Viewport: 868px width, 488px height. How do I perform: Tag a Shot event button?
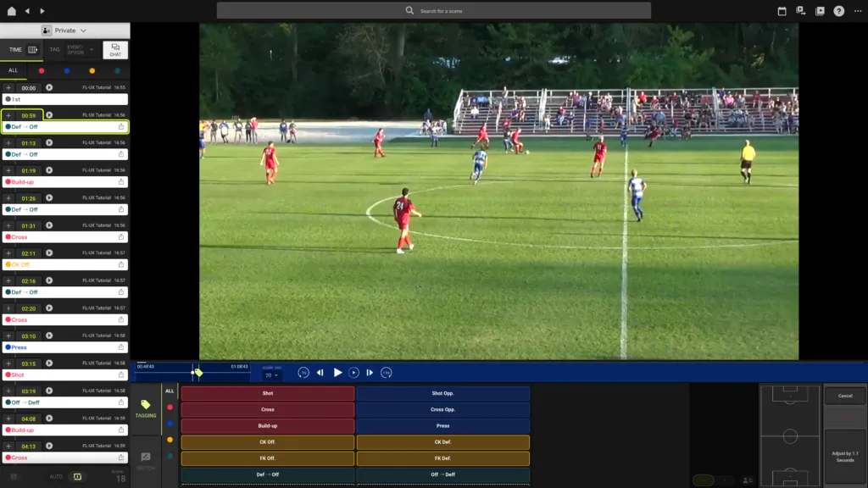(x=267, y=393)
